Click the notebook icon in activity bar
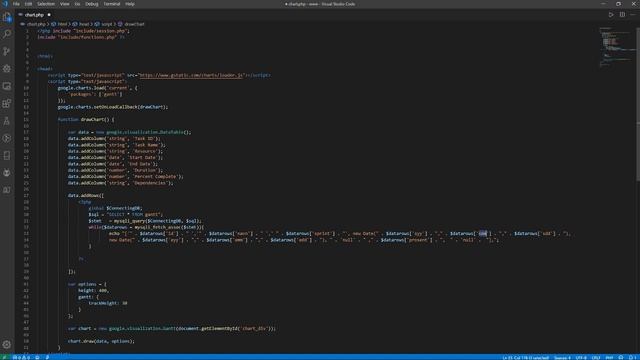 [7, 156]
